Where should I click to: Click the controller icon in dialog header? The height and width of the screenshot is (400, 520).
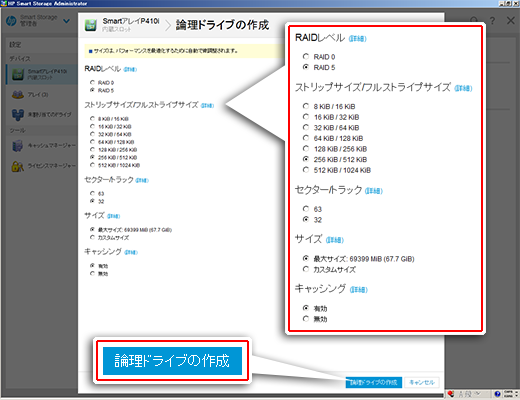[91, 25]
